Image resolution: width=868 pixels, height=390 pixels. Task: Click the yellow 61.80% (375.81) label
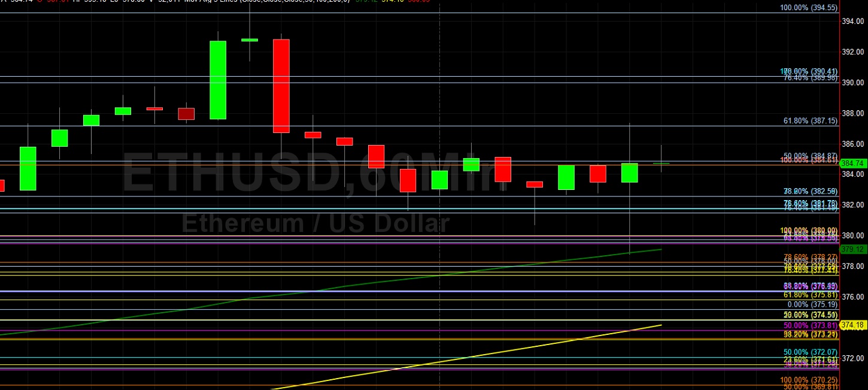(809, 295)
